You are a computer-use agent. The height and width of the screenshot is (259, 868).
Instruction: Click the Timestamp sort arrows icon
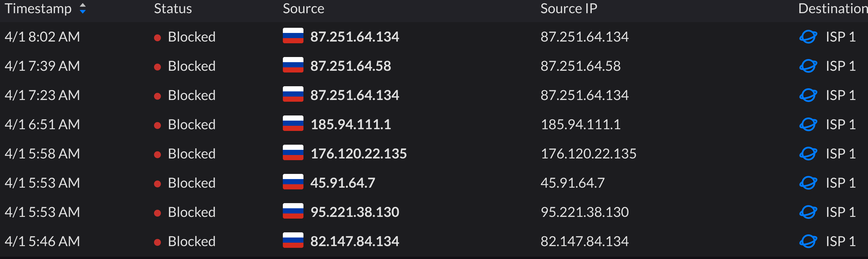(82, 8)
